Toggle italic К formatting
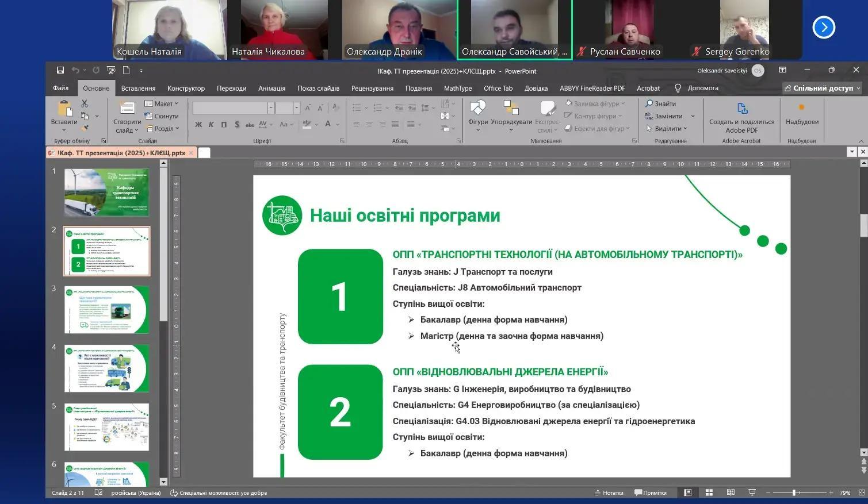868x504 pixels. click(211, 124)
